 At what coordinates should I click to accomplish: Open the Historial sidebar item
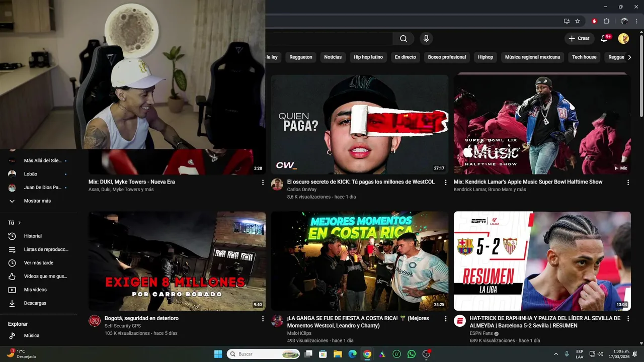coord(39,236)
